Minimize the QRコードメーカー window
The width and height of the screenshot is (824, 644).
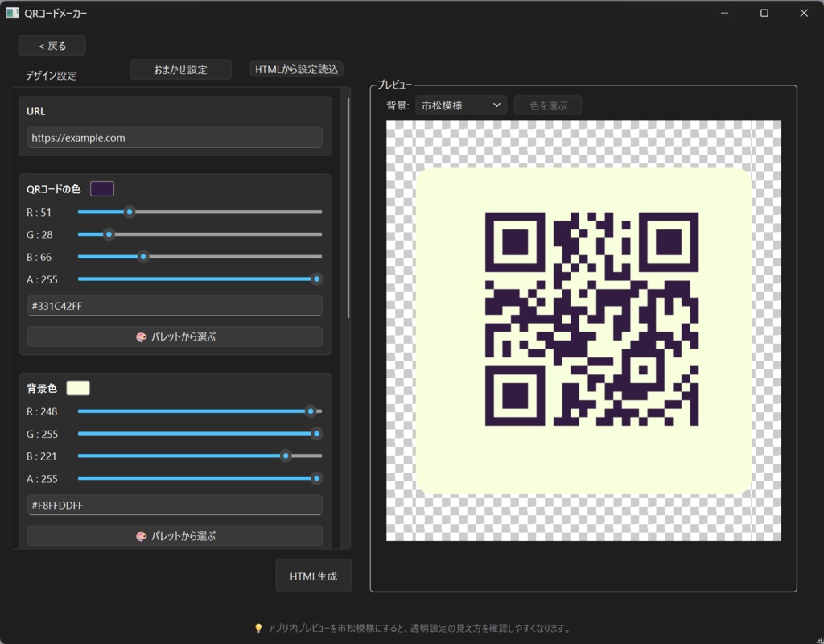pyautogui.click(x=725, y=13)
